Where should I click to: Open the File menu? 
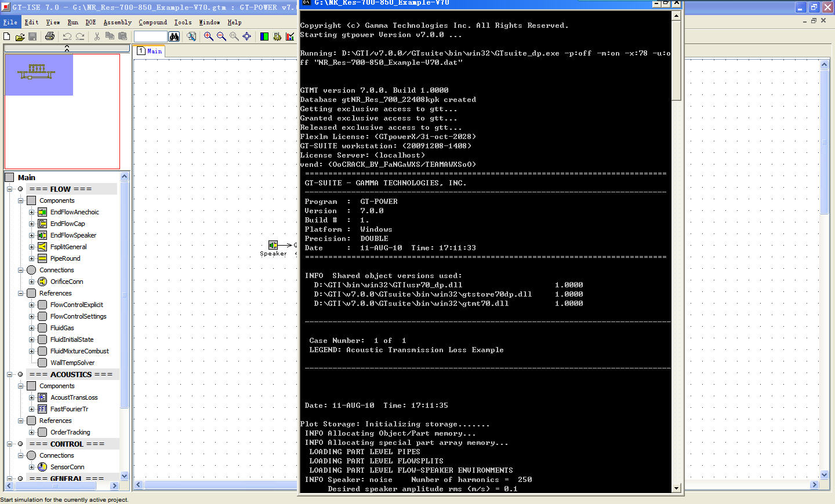tap(10, 22)
